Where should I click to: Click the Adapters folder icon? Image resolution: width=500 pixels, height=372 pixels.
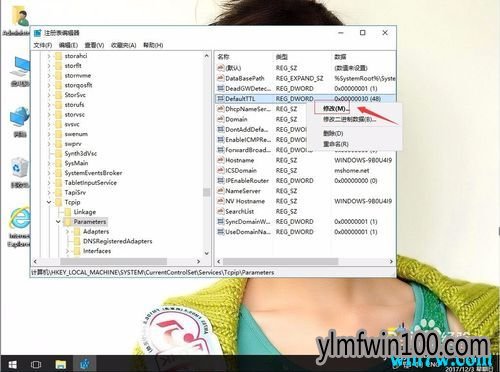pos(77,231)
